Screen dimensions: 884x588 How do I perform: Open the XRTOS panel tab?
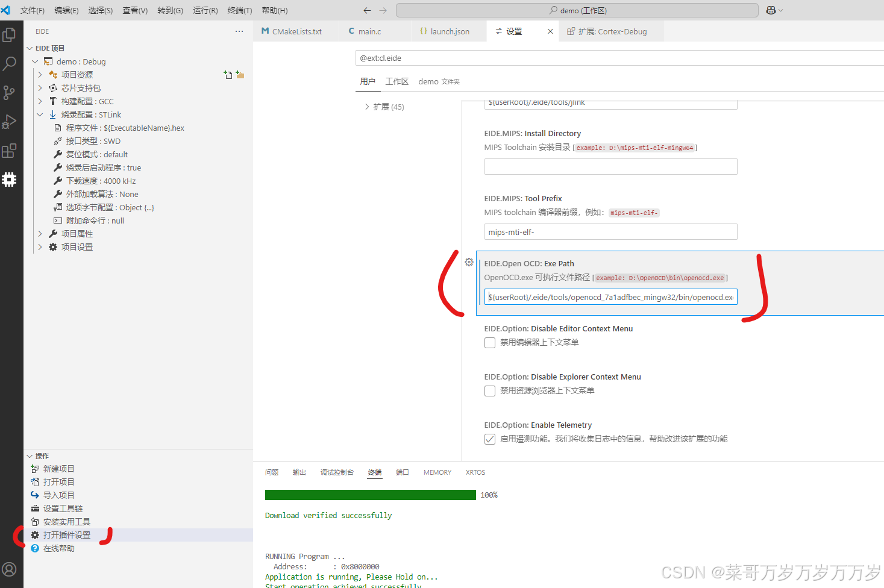475,472
